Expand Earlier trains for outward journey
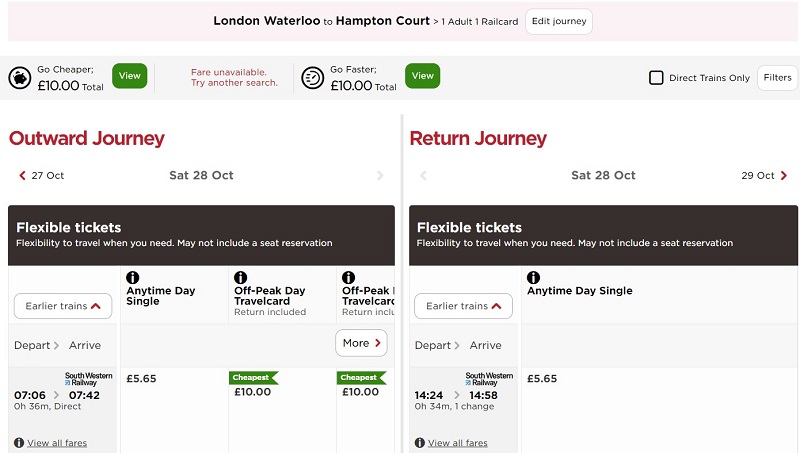 pyautogui.click(x=63, y=306)
